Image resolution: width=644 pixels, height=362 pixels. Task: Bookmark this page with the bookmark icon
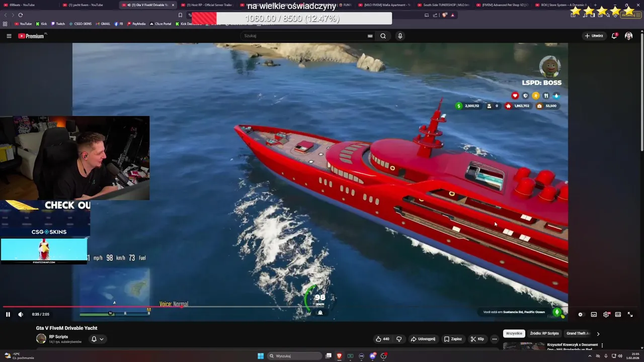coord(180,15)
